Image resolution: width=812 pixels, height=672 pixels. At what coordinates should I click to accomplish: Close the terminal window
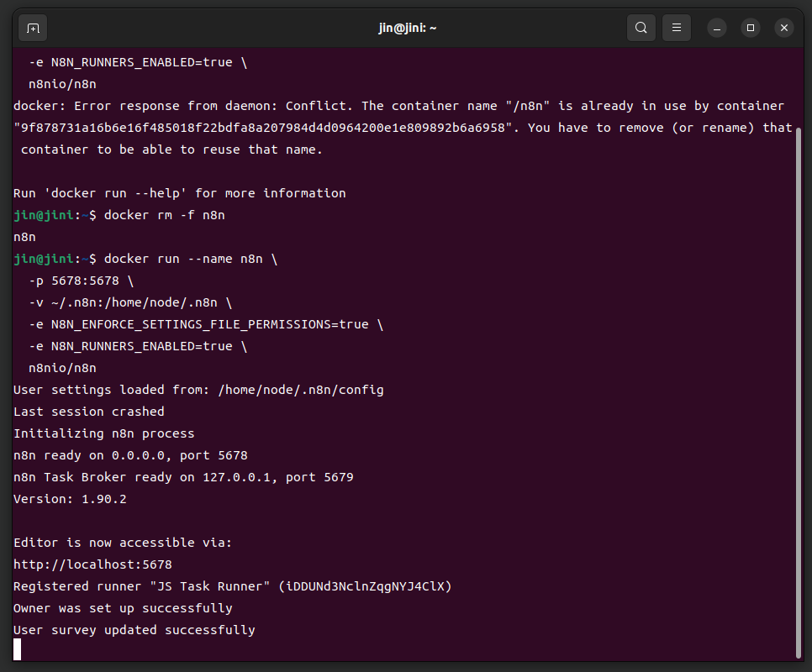point(784,28)
